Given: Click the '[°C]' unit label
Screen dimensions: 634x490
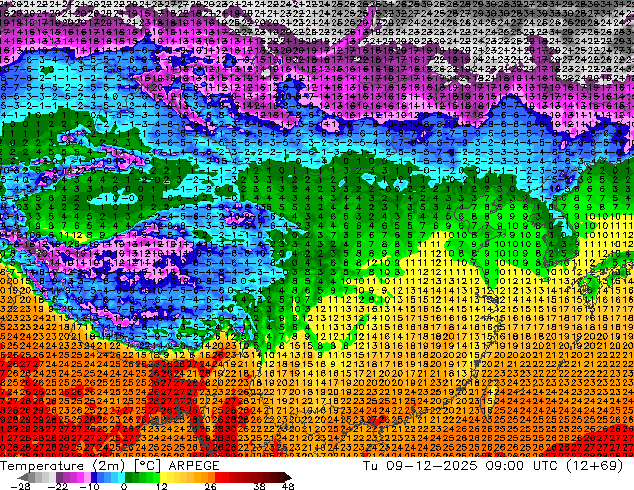Looking at the screenshot, I should point(147,466).
